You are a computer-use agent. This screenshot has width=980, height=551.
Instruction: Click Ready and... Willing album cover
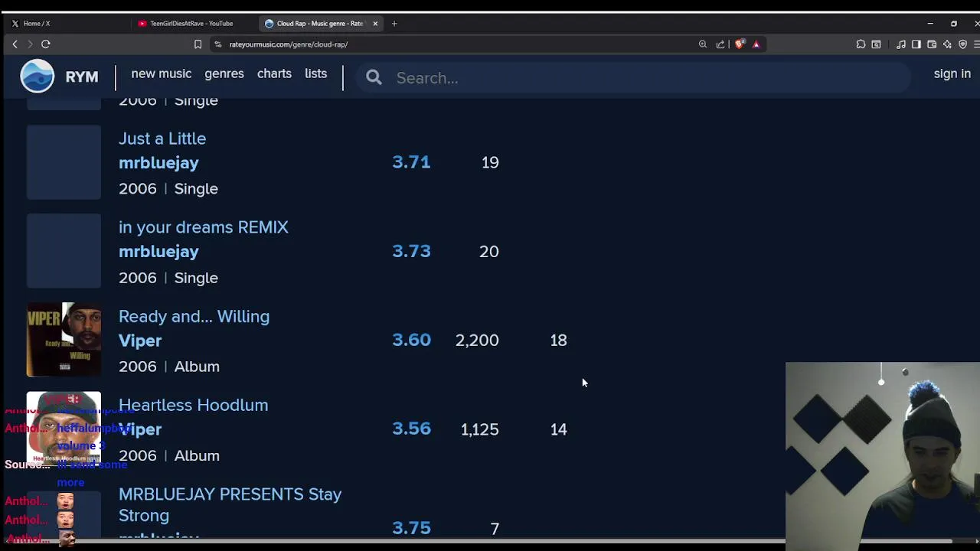coord(64,340)
